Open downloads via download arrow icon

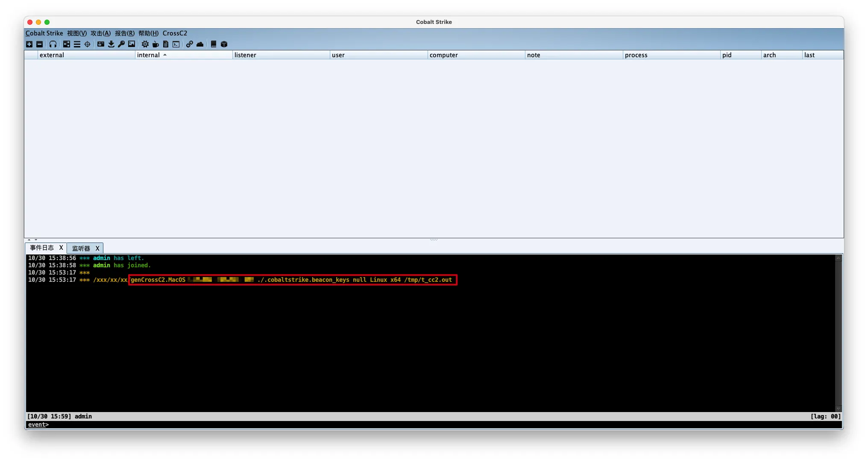tap(111, 44)
